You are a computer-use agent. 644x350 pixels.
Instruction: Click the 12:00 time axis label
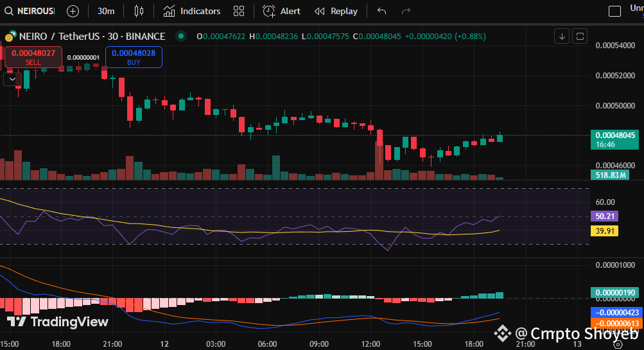370,344
